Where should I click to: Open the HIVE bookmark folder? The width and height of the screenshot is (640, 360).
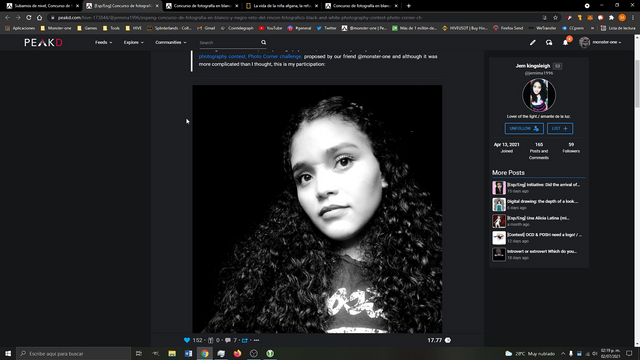tap(133, 28)
